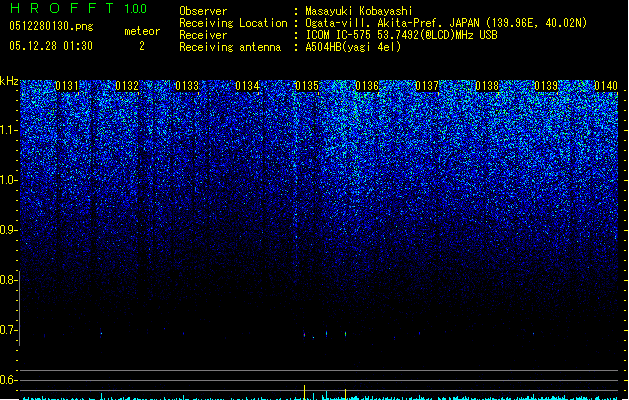Click the meteor count value 2
This screenshot has width=629, height=400.
[142, 46]
